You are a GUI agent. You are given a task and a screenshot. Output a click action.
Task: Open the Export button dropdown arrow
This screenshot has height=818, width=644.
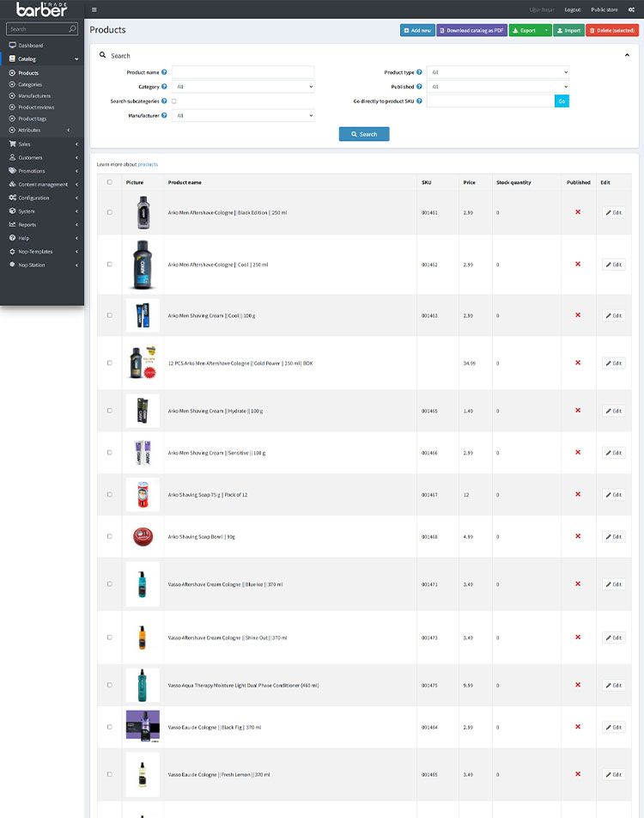[546, 30]
